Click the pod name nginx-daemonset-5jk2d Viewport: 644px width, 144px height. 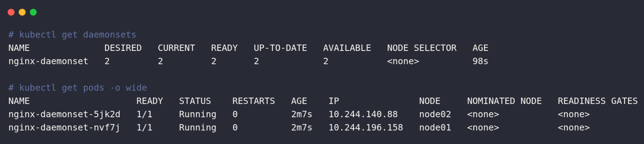pyautogui.click(x=64, y=114)
